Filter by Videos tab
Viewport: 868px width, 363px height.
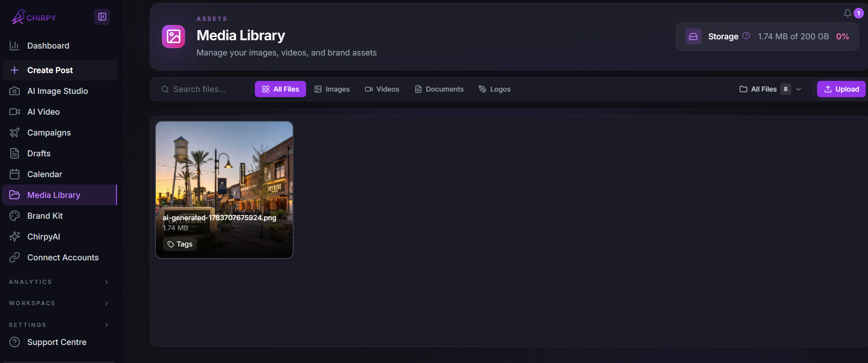coord(382,89)
